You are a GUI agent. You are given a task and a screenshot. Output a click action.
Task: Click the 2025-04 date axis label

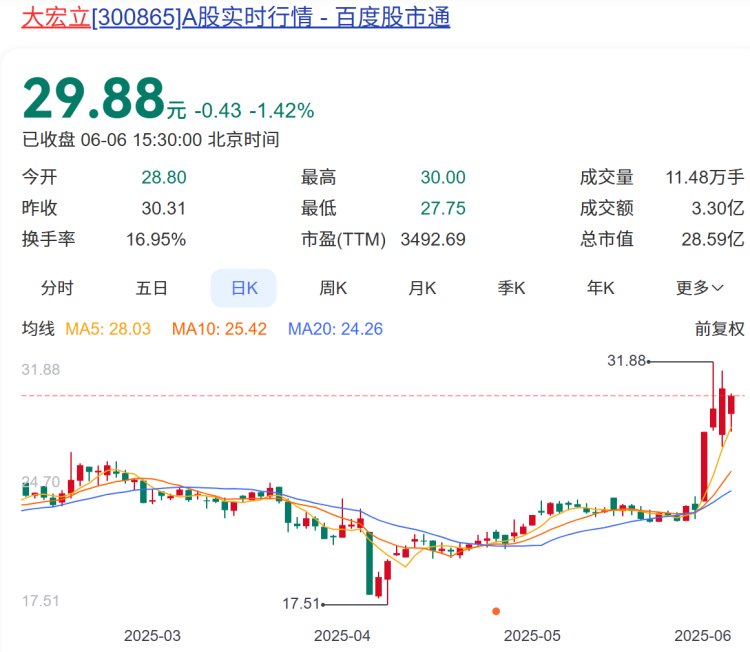point(342,636)
